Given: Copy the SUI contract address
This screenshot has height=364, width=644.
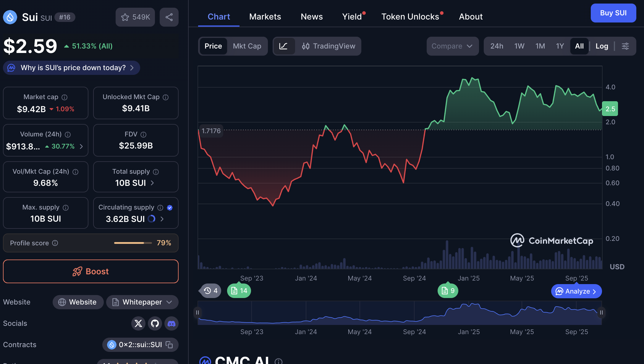Looking at the screenshot, I should 169,345.
